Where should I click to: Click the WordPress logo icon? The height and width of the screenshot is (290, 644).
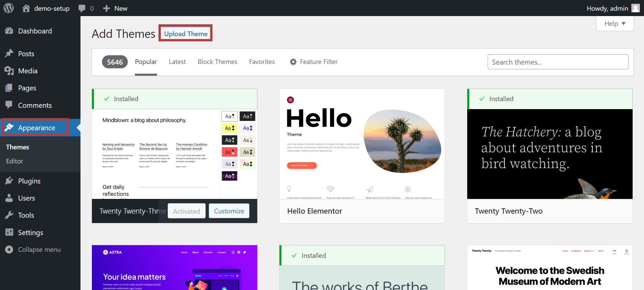[9, 8]
